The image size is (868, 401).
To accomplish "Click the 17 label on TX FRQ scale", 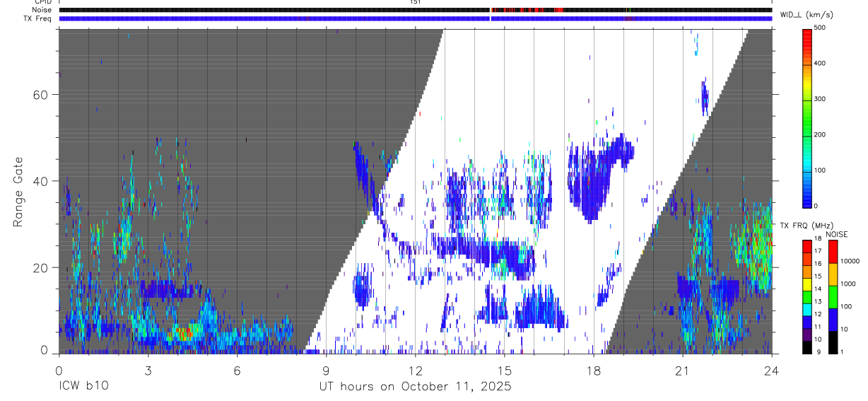I will (x=817, y=251).
